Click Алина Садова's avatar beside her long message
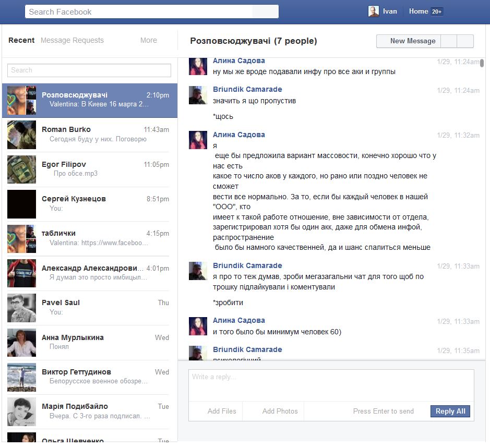490x448 pixels. coord(198,140)
